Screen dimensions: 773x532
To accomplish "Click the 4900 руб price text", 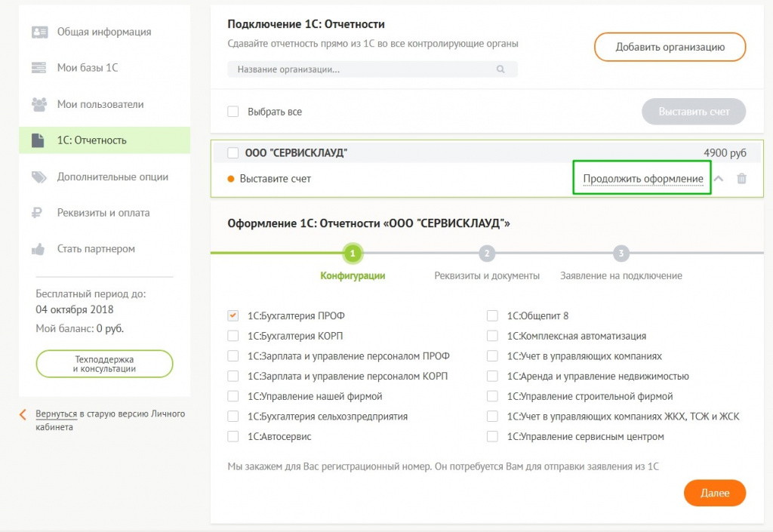I will coord(725,153).
